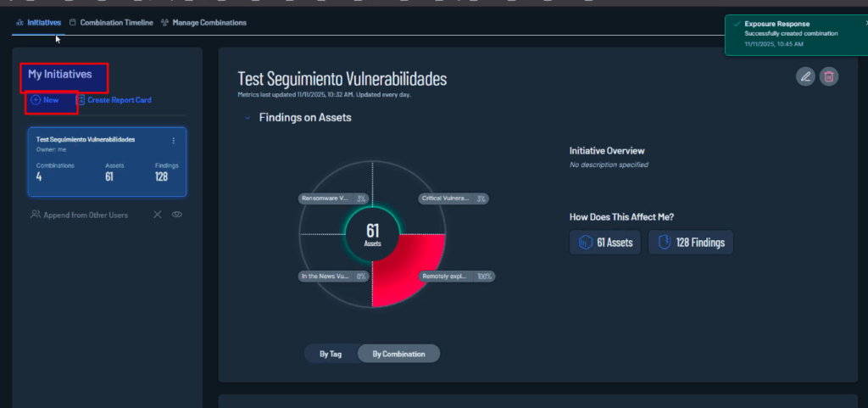Toggle the eye visibility icon for appended users
Image resolution: width=868 pixels, height=408 pixels.
click(177, 215)
